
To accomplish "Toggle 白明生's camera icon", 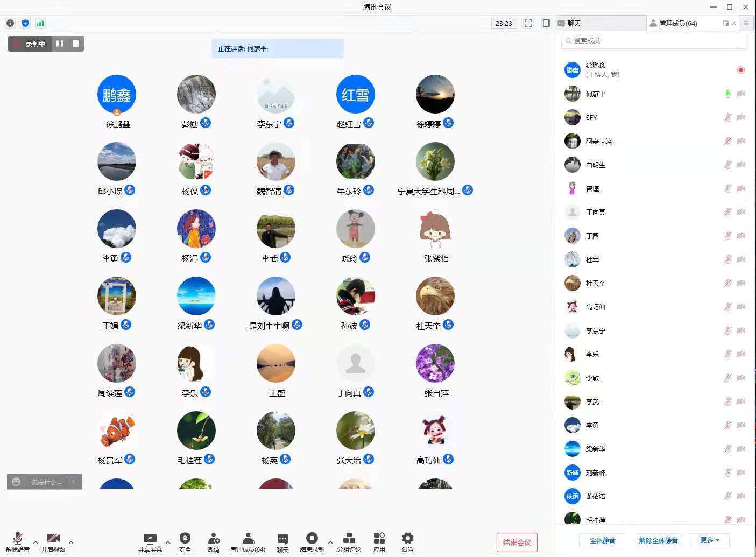I will pos(741,165).
